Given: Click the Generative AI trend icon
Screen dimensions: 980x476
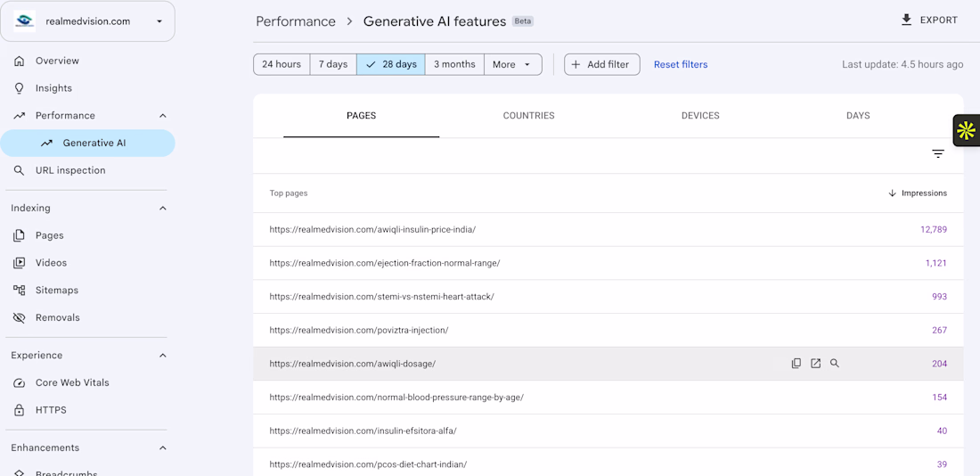Looking at the screenshot, I should coord(46,144).
